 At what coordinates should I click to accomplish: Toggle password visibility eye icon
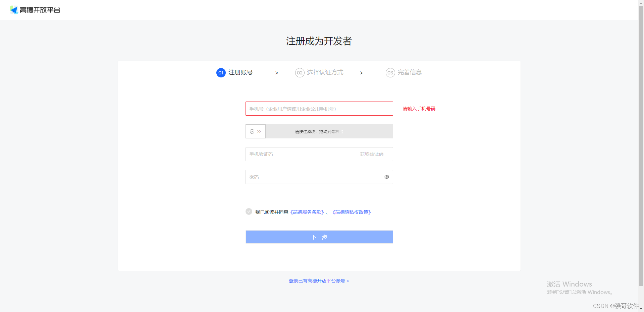[387, 177]
